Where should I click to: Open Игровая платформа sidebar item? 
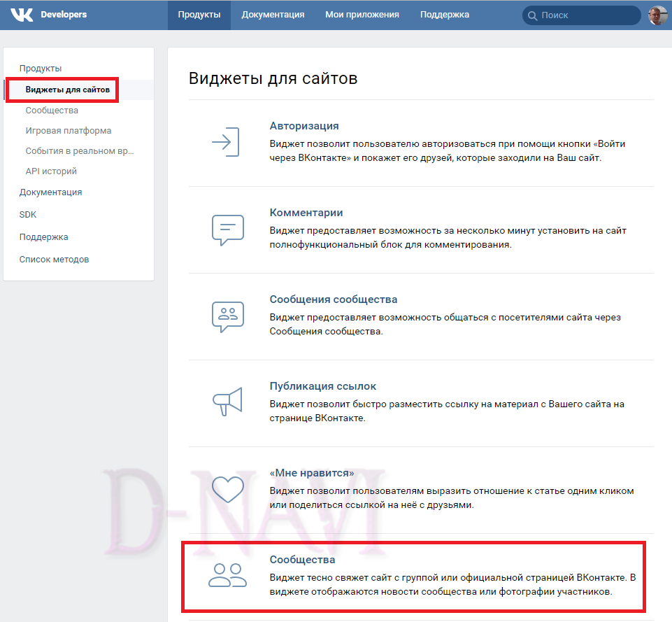click(x=69, y=131)
